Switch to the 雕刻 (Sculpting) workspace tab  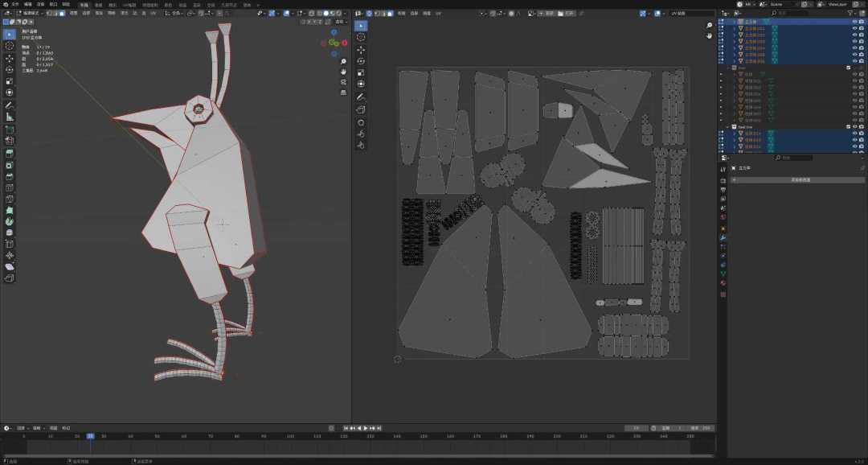(113, 5)
